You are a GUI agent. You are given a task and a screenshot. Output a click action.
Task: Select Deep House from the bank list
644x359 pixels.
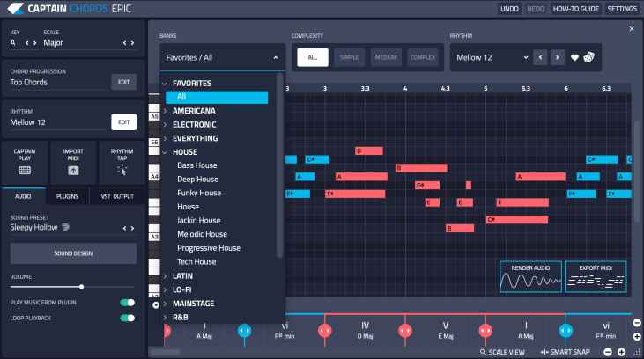[197, 179]
